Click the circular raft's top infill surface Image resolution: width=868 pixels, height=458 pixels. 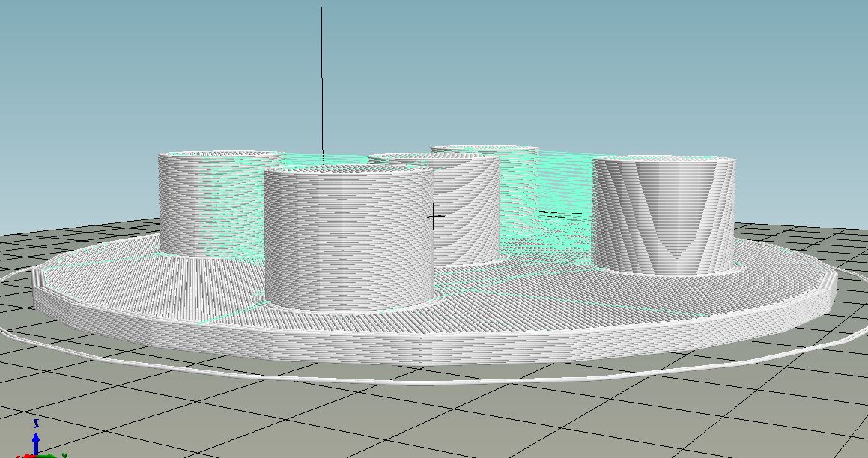point(524,299)
